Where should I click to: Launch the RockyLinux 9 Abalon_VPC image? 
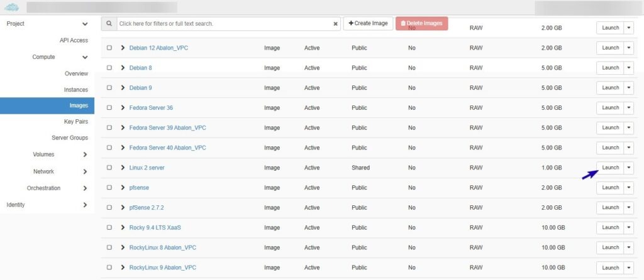tap(610, 267)
